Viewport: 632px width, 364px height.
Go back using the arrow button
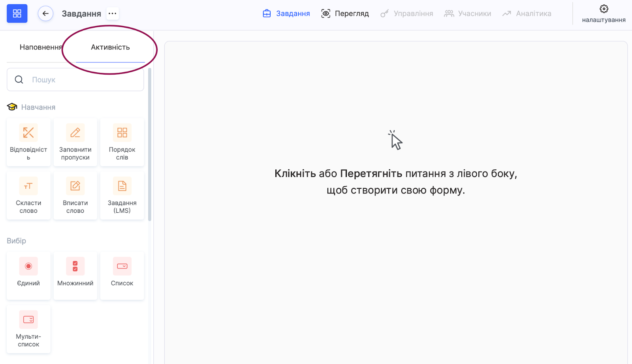pyautogui.click(x=45, y=13)
